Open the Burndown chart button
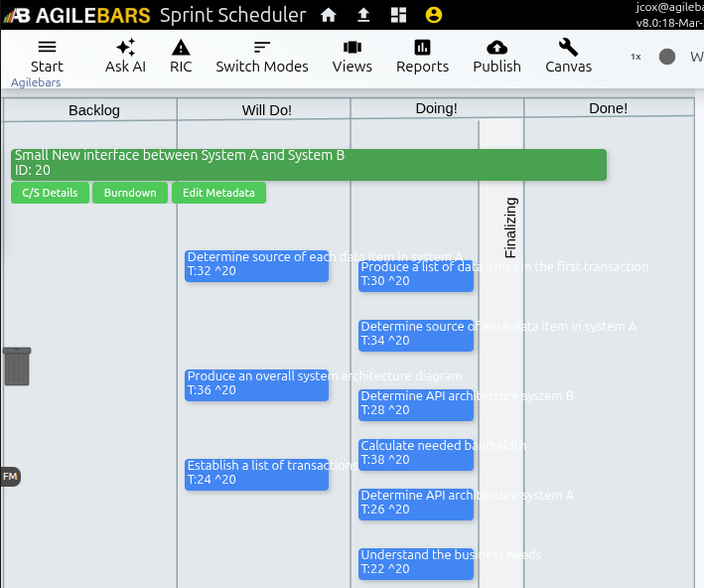The height and width of the screenshot is (588, 704). [x=130, y=193]
